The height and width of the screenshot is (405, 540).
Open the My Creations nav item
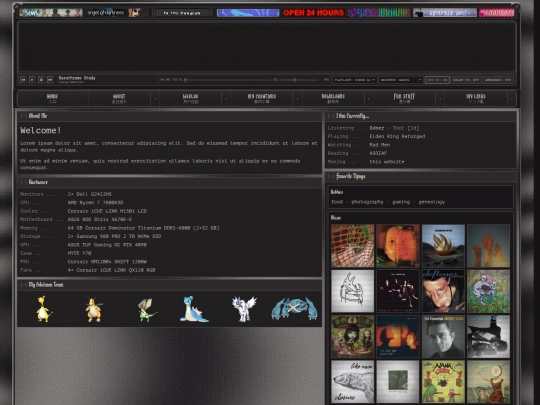(x=262, y=98)
